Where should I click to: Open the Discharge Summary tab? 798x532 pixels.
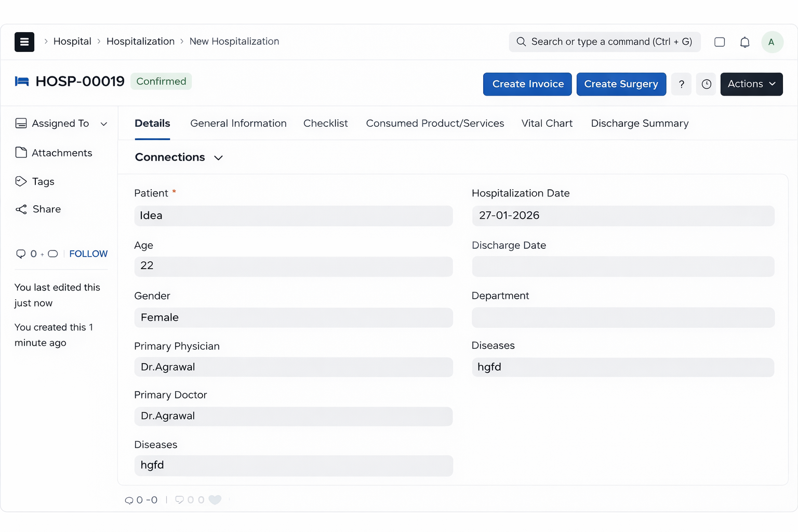pos(640,123)
